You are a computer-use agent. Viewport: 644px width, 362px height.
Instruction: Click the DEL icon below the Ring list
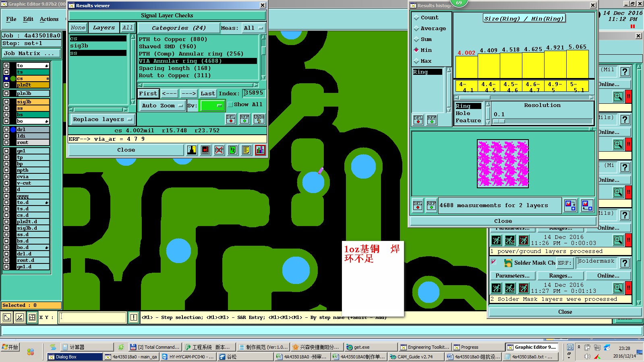coord(418,119)
